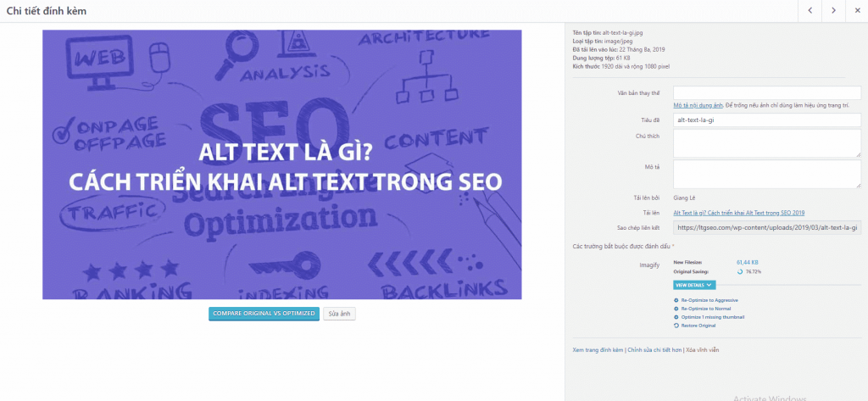Click Re-Optimize to Aggressive link
This screenshot has height=401, width=868.
tap(709, 300)
